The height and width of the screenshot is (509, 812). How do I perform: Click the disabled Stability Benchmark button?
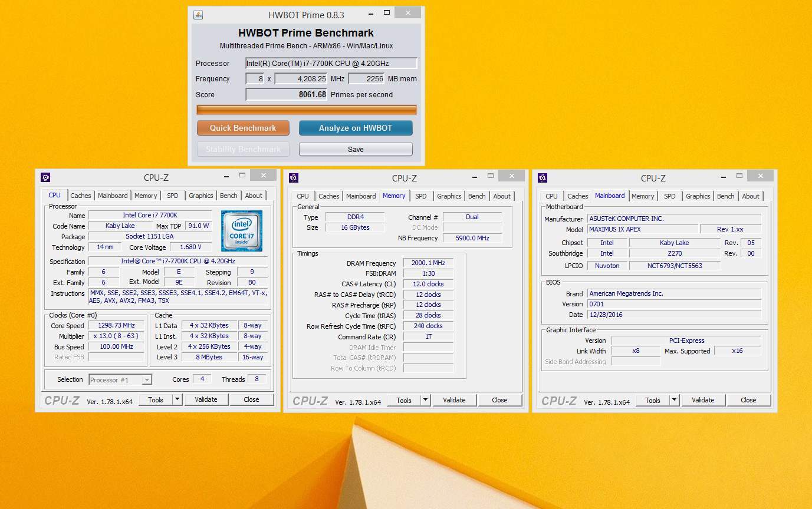243,149
